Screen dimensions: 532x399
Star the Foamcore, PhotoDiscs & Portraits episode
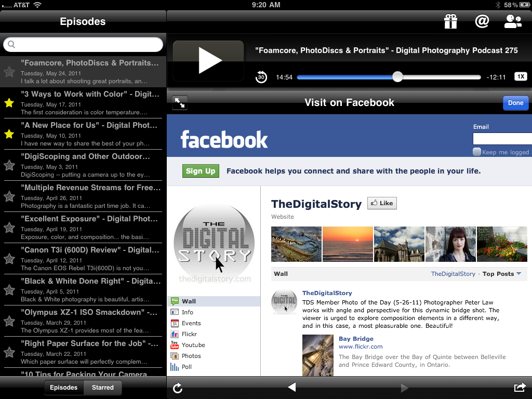point(9,72)
